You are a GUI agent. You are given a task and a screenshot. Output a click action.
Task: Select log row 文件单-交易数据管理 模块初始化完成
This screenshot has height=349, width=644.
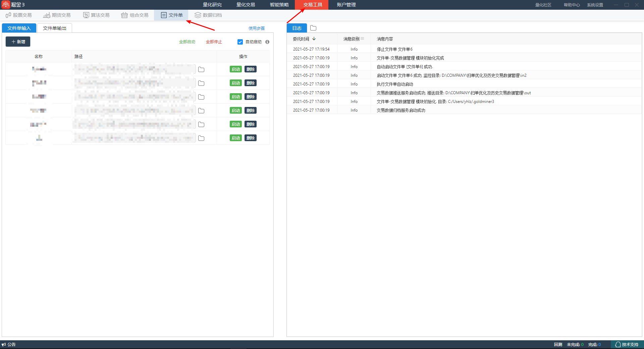click(464, 58)
